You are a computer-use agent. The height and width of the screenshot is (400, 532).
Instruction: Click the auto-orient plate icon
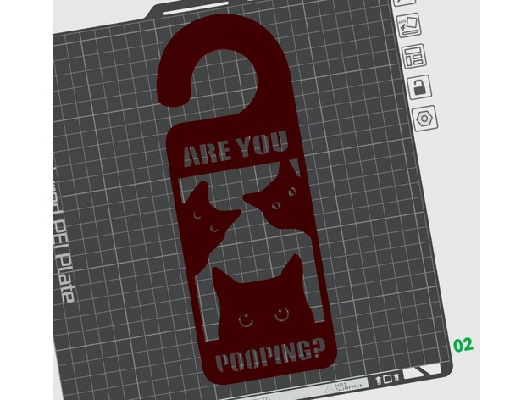click(409, 25)
